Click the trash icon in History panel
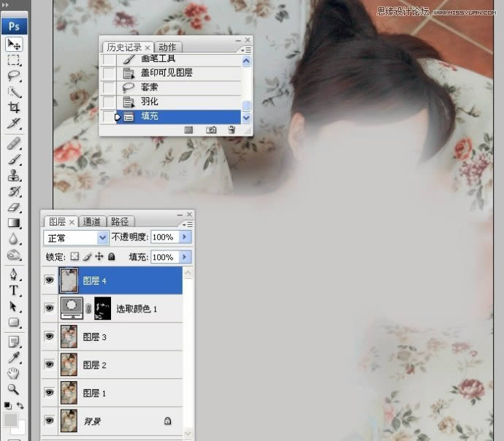Image resolution: width=504 pixels, height=441 pixels. coord(232,129)
